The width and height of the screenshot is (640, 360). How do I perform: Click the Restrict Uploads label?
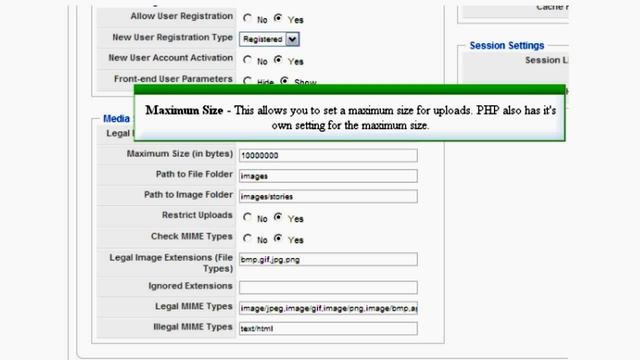197,215
